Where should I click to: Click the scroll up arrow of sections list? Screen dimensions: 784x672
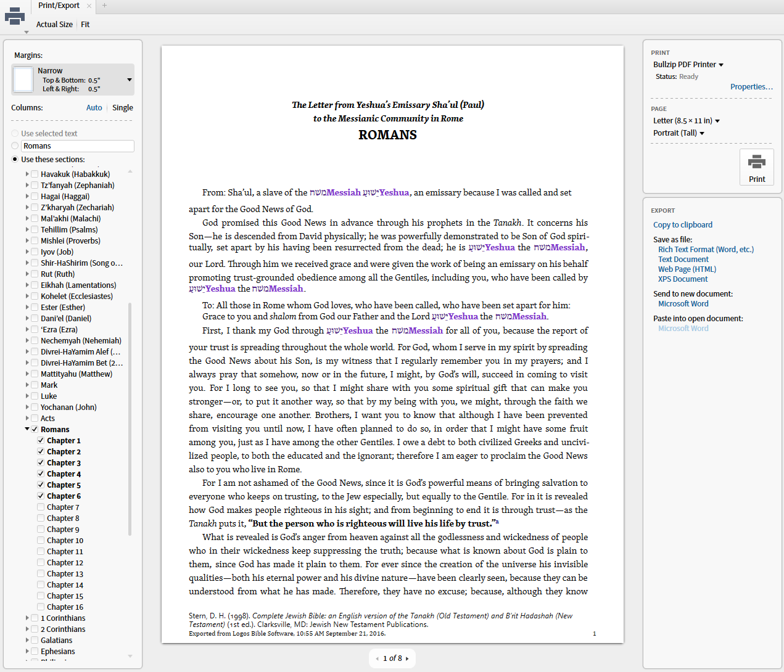(x=130, y=171)
